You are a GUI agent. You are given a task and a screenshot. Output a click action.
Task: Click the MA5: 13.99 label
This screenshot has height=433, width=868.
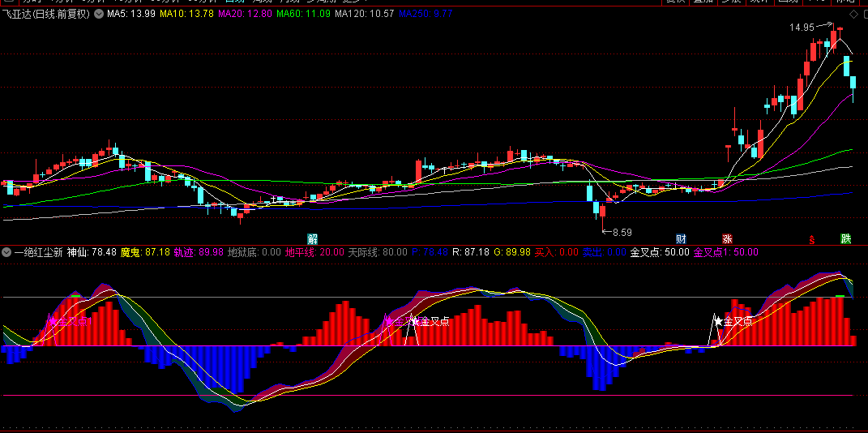click(x=131, y=15)
